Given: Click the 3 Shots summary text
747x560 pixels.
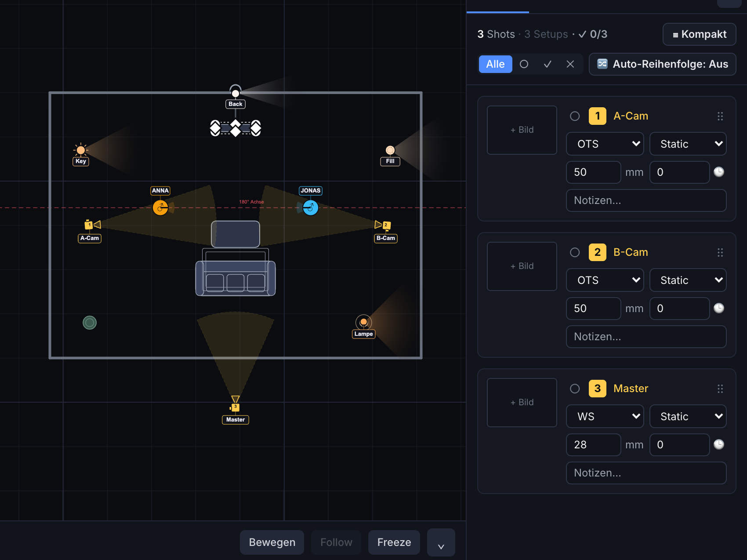Looking at the screenshot, I should point(496,34).
